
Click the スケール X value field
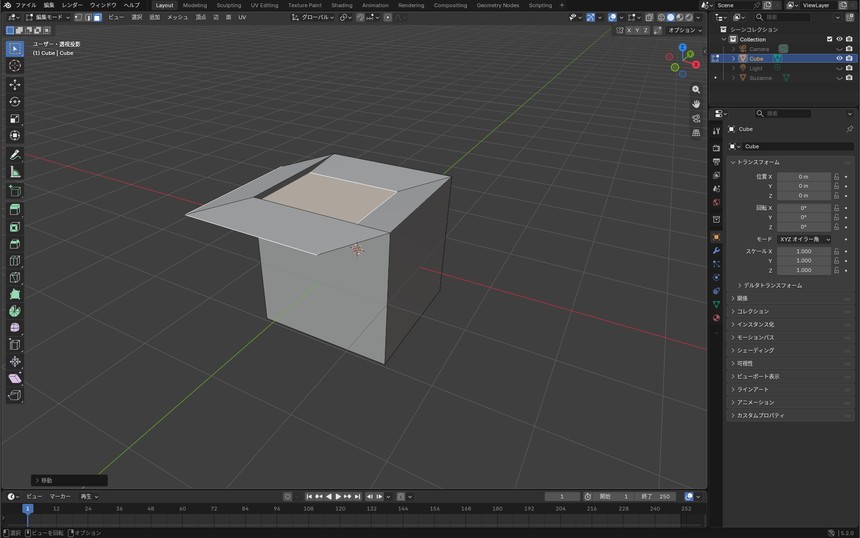804,251
